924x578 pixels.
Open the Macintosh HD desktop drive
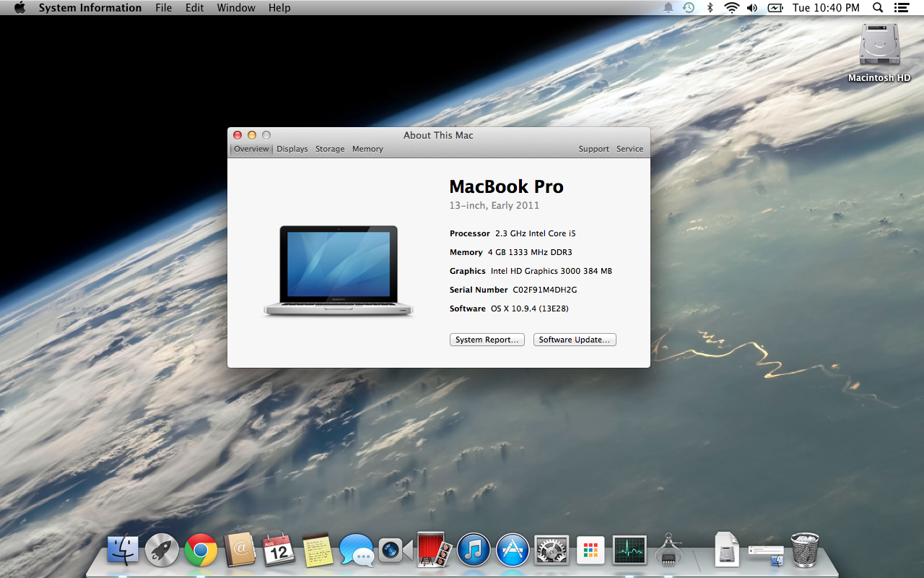[x=879, y=53]
